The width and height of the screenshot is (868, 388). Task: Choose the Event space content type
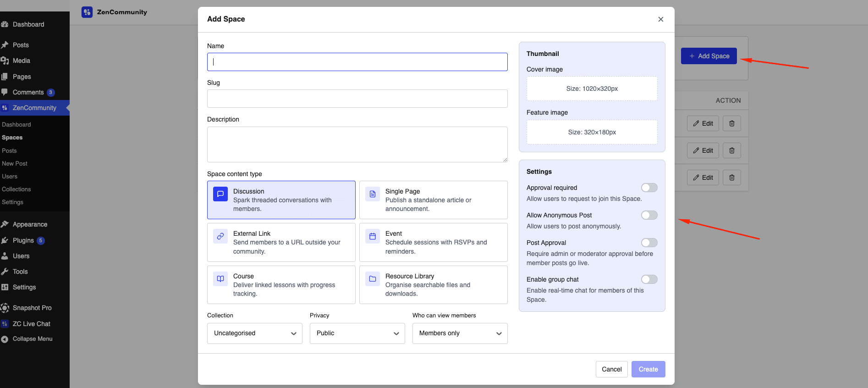coord(434,242)
